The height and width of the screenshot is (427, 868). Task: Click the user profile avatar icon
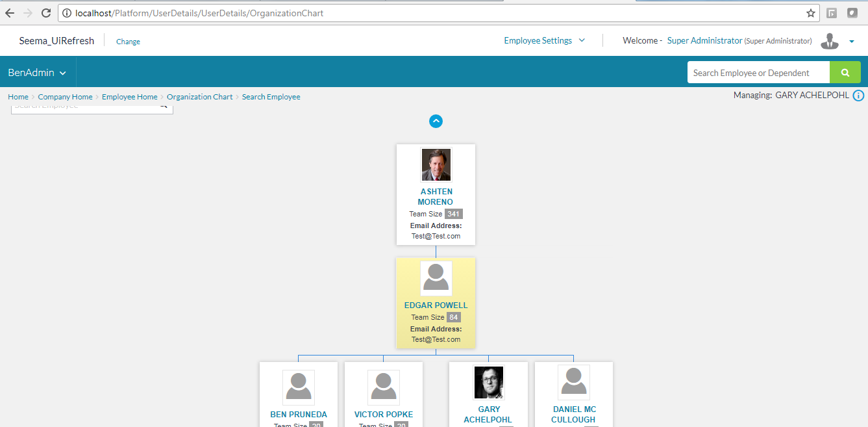pos(829,41)
